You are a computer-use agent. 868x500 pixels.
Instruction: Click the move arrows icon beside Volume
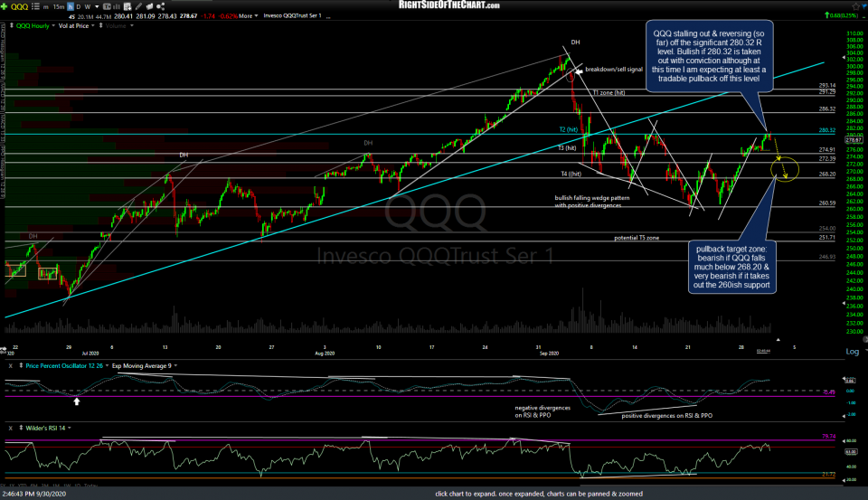tap(100, 25)
